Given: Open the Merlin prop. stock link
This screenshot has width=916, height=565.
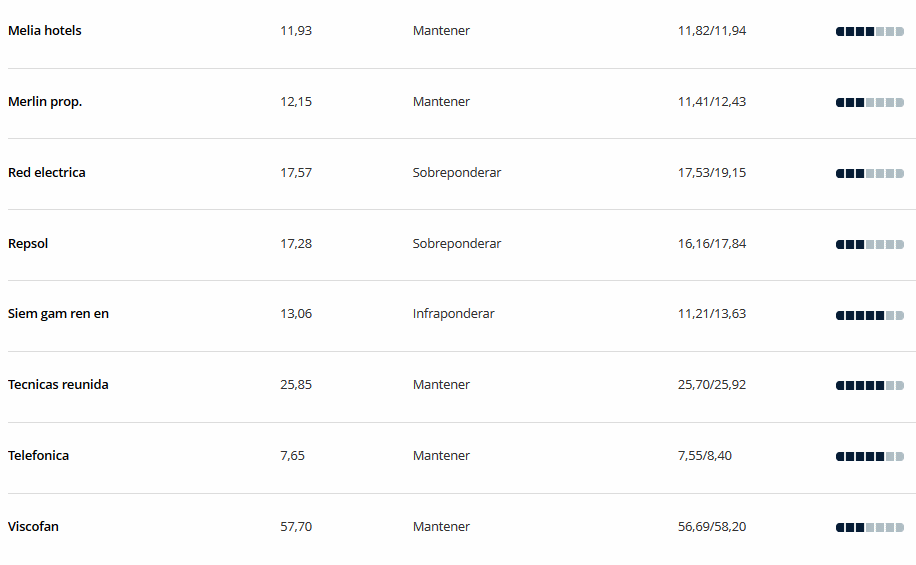Looking at the screenshot, I should point(45,102).
